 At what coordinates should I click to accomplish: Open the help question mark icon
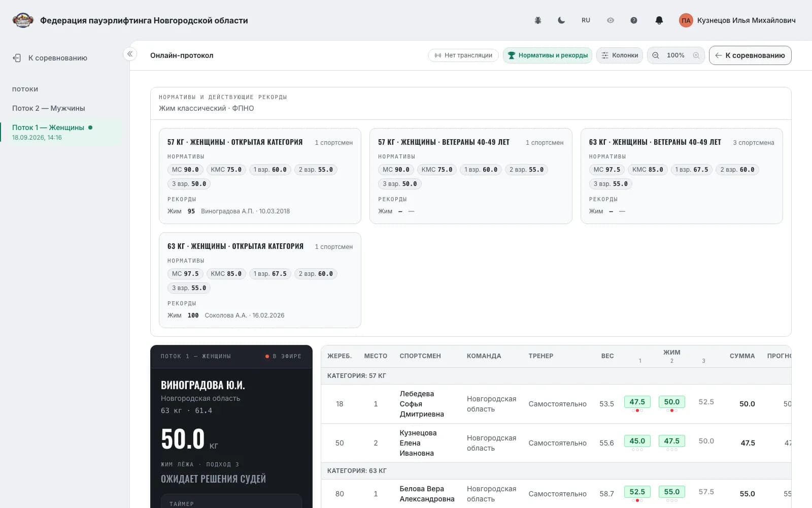pos(634,20)
